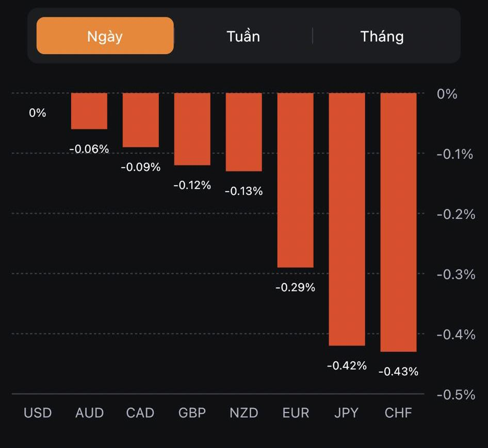Switch to the Tháng tab
488x448 pixels.
tap(382, 36)
